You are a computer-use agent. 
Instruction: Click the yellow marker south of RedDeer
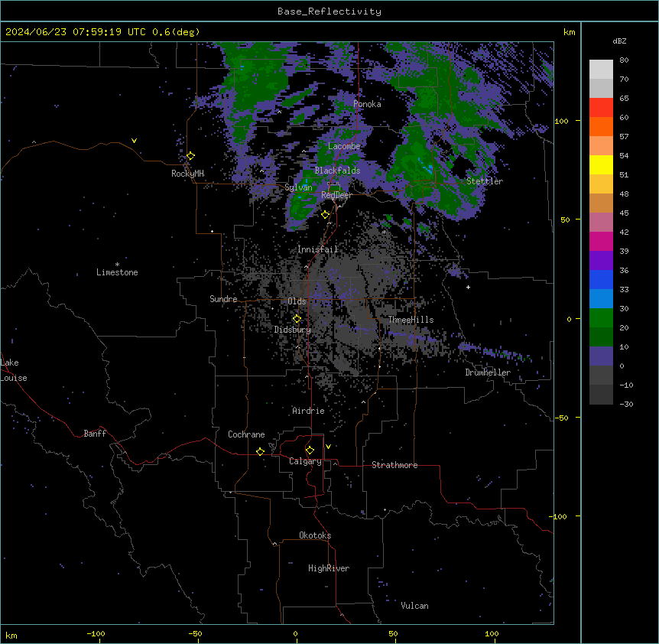pos(326,215)
